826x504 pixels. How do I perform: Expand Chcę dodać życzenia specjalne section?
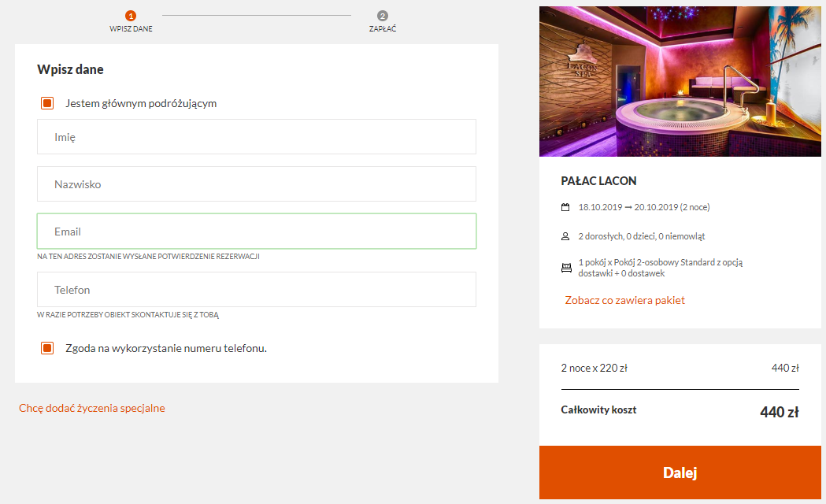[92, 408]
